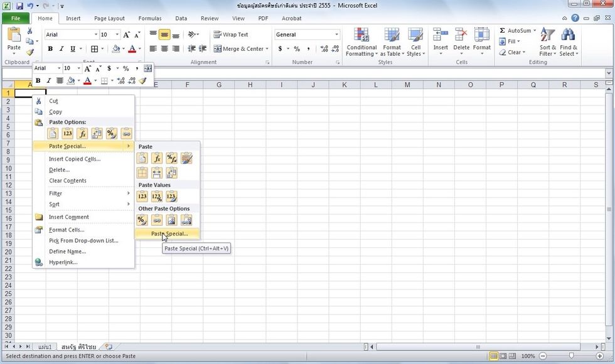The height and width of the screenshot is (364, 615).
Task: Toggle Bold in the ribbon Font group
Action: click(50, 49)
